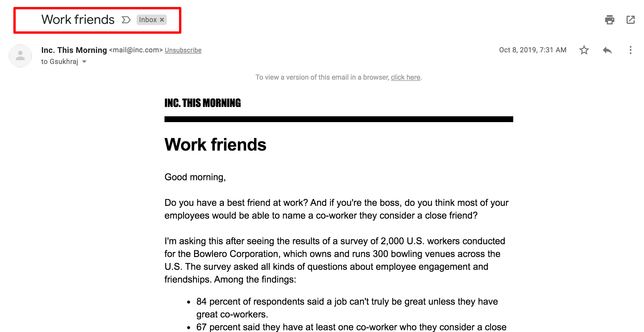
Task: Click the Unsubscribe link
Action: (183, 50)
